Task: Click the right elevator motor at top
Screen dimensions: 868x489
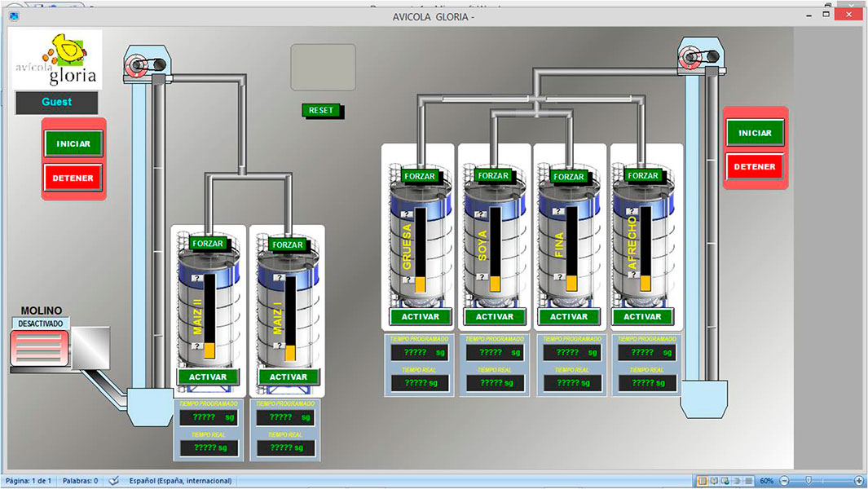Action: pos(700,55)
